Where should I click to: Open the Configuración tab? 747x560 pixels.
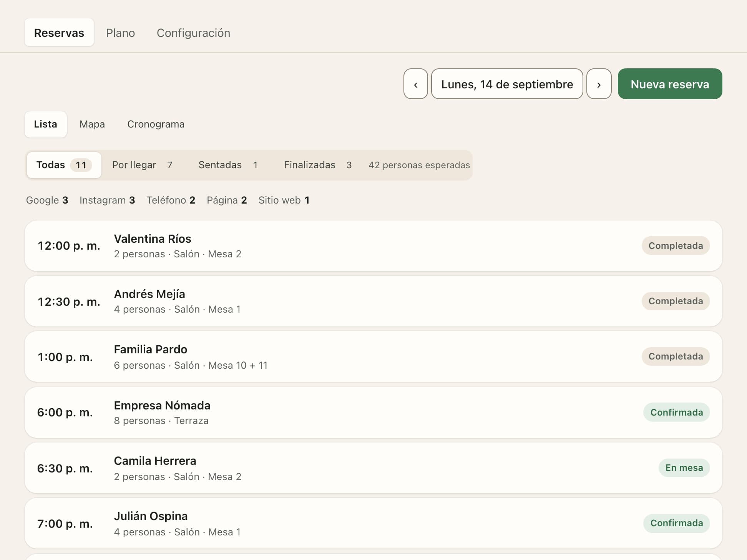193,33
